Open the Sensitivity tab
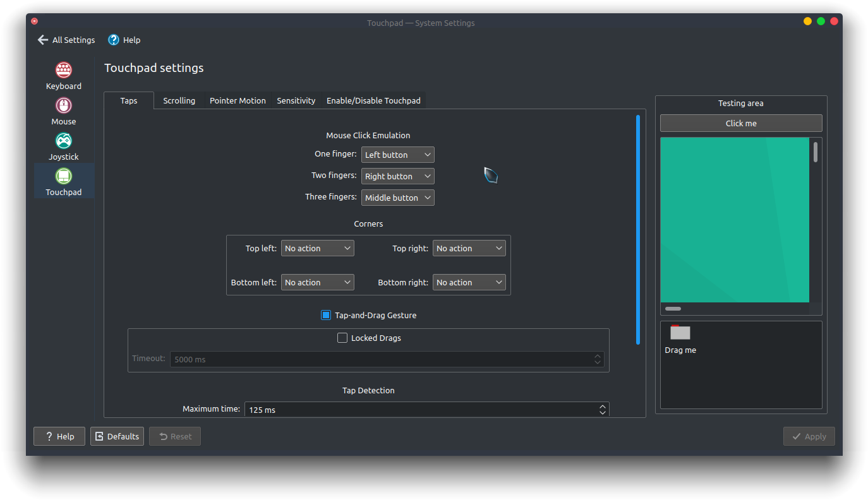868x500 pixels. coord(296,100)
